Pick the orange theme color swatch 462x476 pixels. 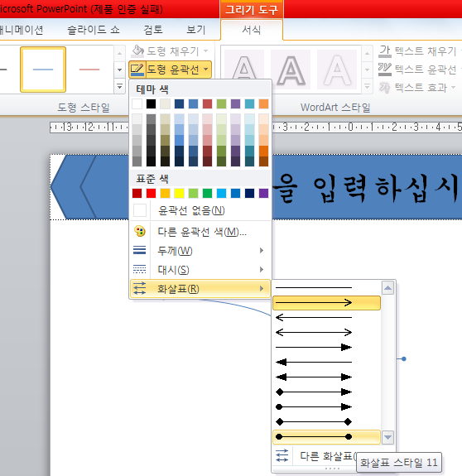(x=263, y=103)
